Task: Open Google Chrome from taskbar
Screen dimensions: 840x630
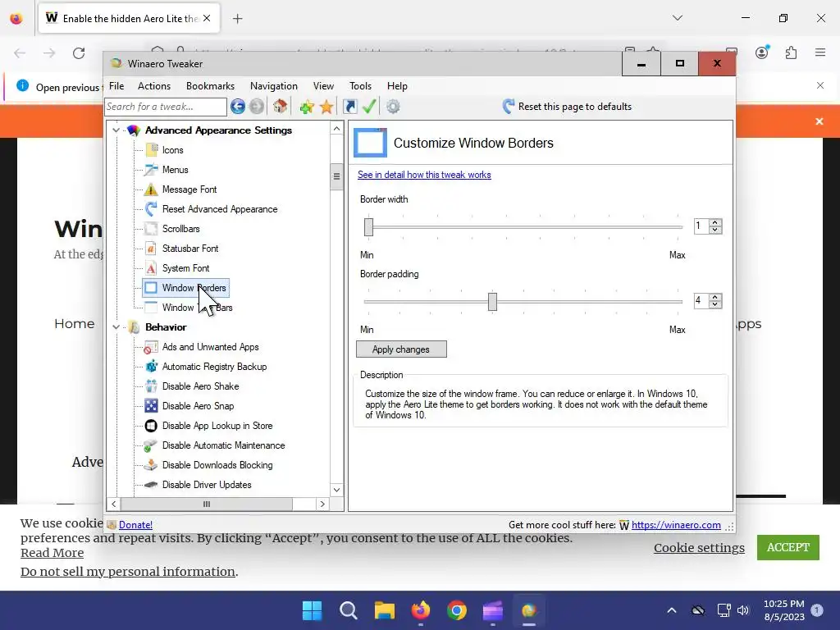Action: coord(457,610)
